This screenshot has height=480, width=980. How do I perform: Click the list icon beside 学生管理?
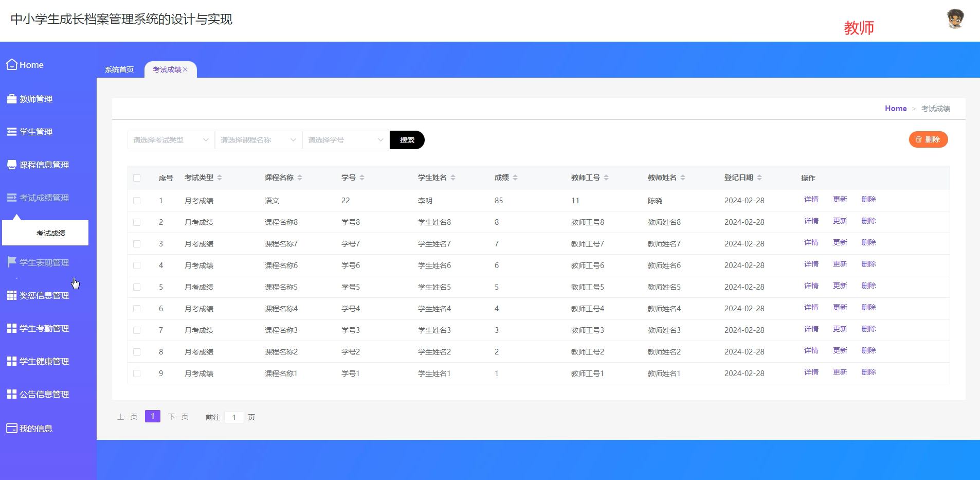(12, 132)
